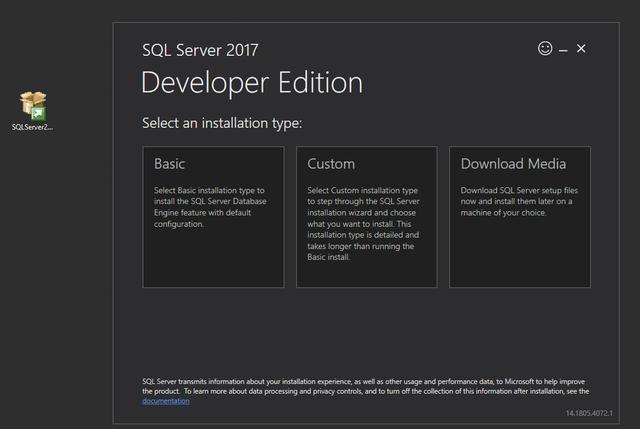
Task: Click the smiley feedback icon
Action: (545, 48)
